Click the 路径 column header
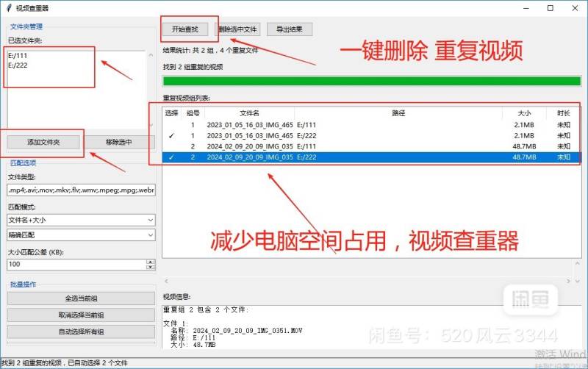This screenshot has height=369, width=588. point(398,113)
